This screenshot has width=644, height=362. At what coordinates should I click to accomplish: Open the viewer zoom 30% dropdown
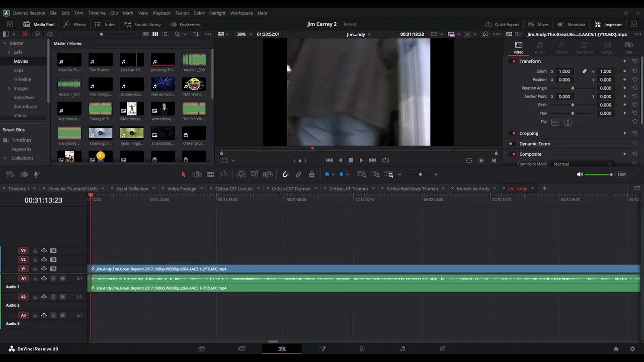point(245,34)
